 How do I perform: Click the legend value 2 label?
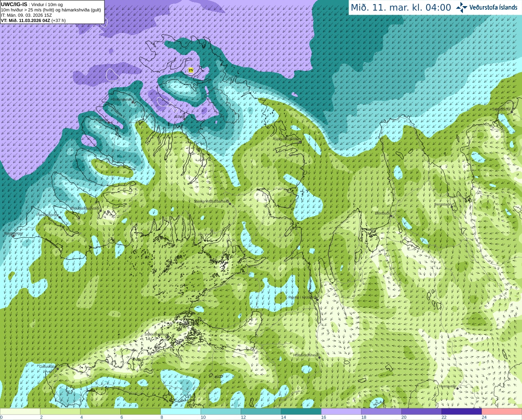click(x=41, y=417)
